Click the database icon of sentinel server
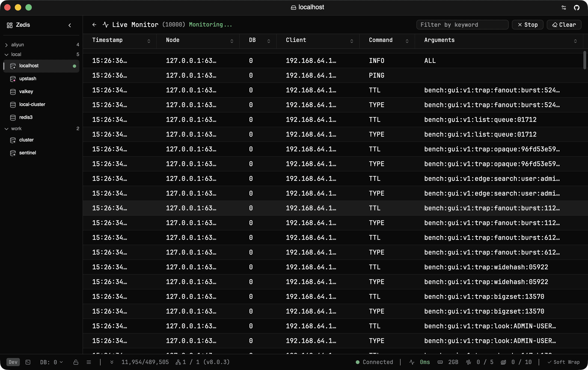 click(13, 153)
